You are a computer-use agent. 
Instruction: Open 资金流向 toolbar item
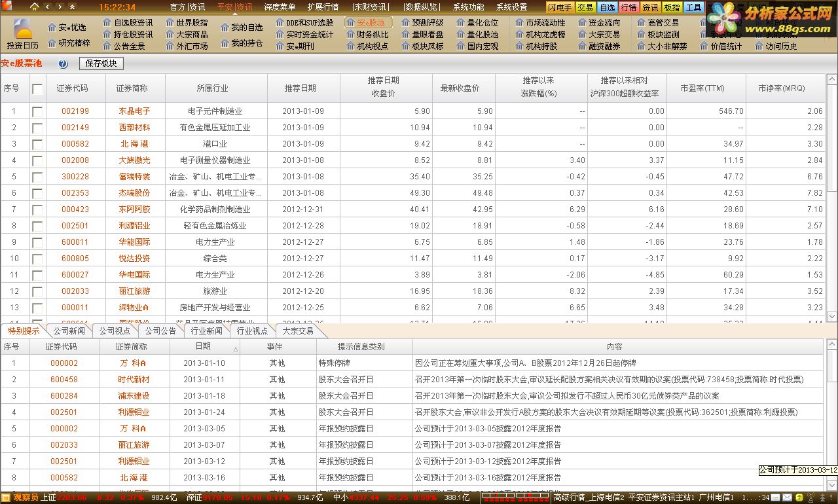[x=599, y=23]
